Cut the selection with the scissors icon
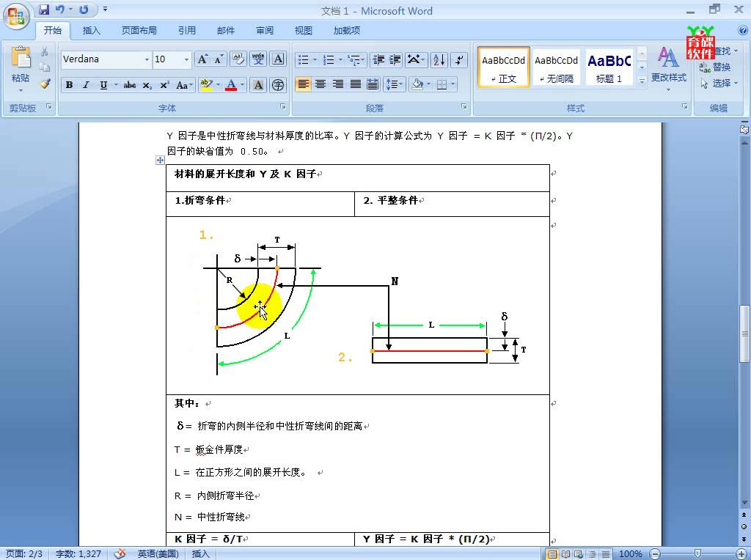 tap(45, 52)
